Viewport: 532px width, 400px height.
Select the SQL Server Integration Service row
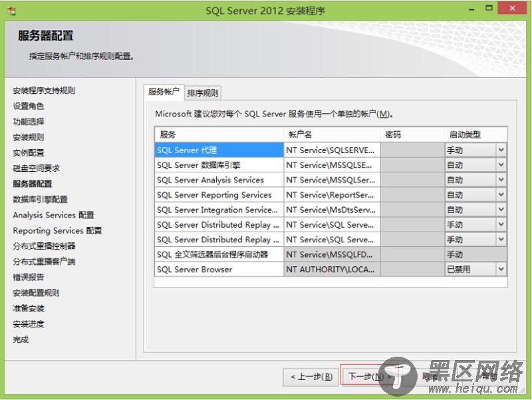pos(219,210)
